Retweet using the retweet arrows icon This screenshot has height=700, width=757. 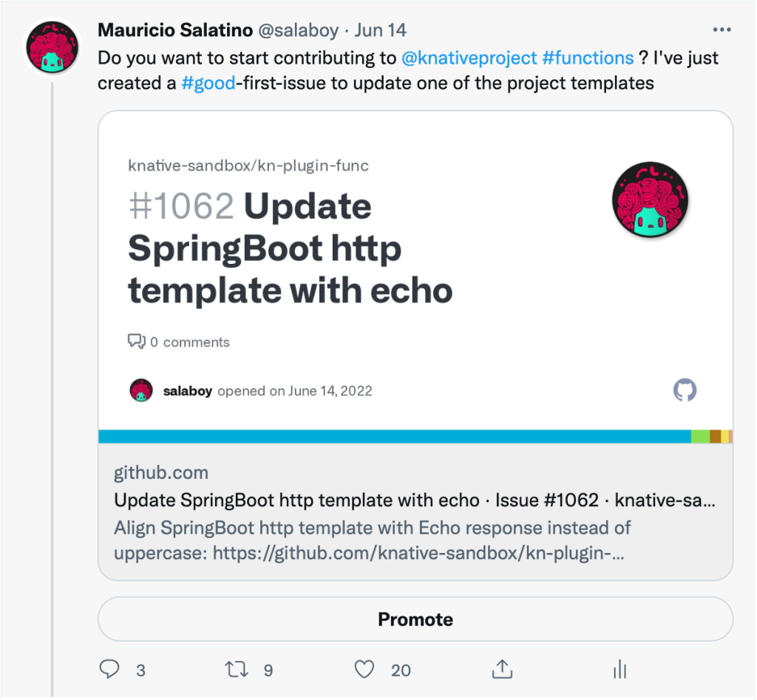point(237,669)
